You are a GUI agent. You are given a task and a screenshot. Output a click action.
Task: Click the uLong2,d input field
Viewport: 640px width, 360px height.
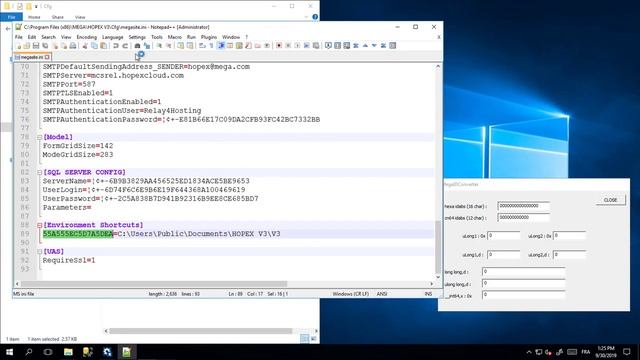pyautogui.click(x=569, y=255)
